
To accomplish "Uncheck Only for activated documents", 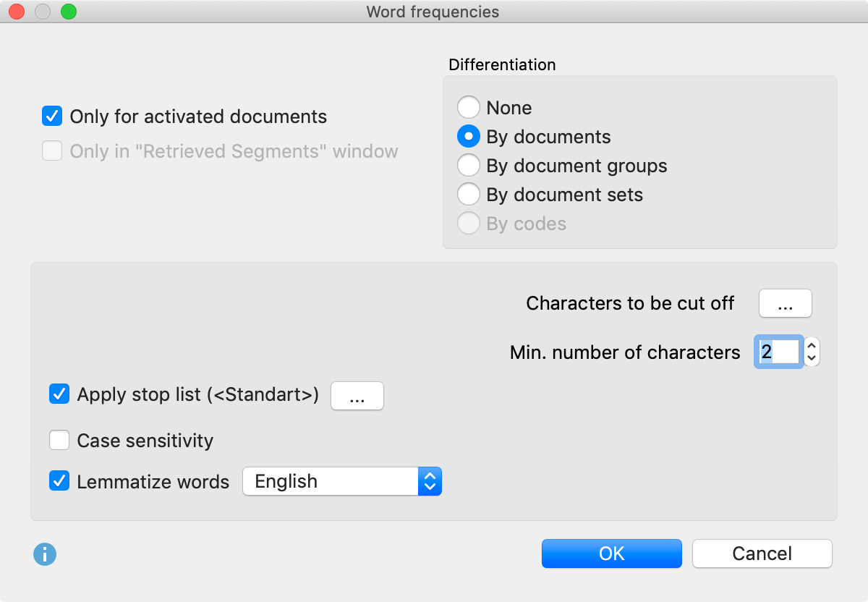I will pos(52,116).
